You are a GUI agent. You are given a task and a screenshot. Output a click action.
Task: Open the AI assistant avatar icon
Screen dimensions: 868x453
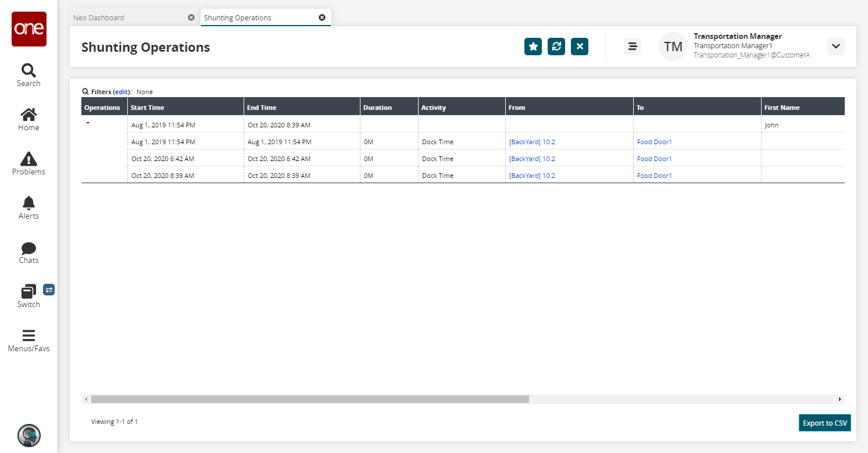click(x=28, y=435)
